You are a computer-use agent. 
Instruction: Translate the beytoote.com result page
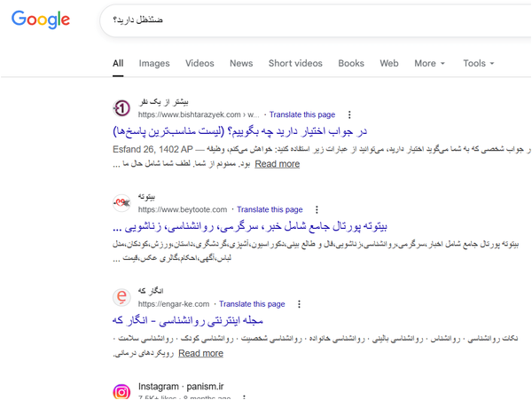pos(270,209)
